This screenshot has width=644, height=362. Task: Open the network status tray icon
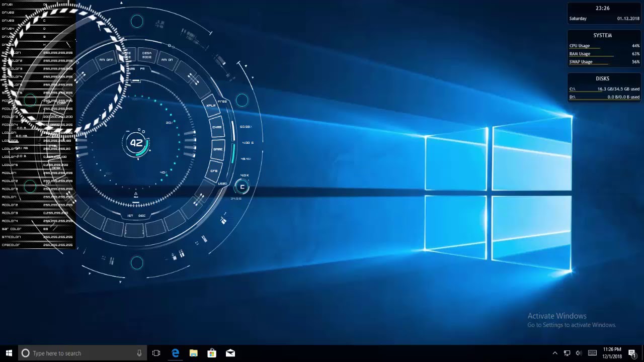point(567,353)
